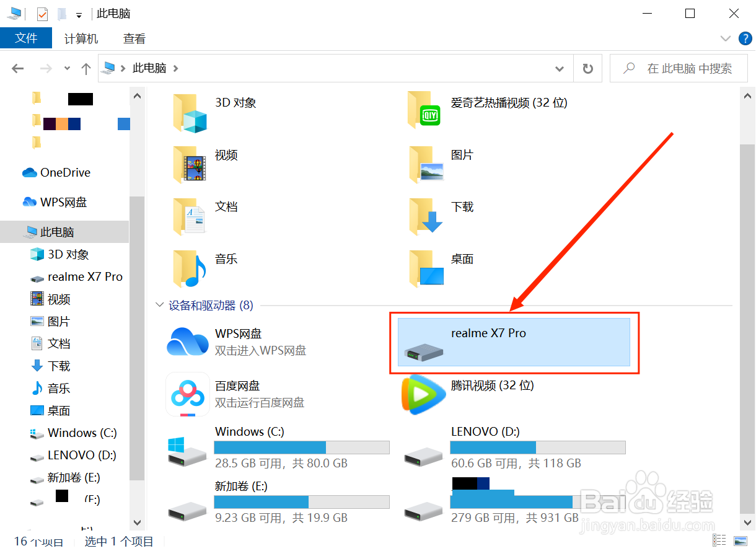756x551 pixels.
Task: Navigate back with the back arrow
Action: click(17, 68)
